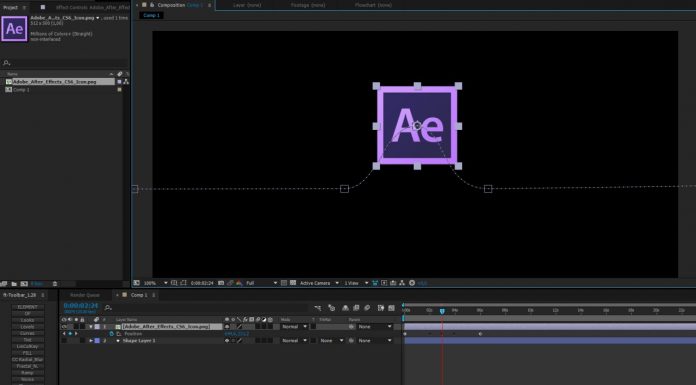
Task: Create a new composition from Project footer
Action: [24, 284]
